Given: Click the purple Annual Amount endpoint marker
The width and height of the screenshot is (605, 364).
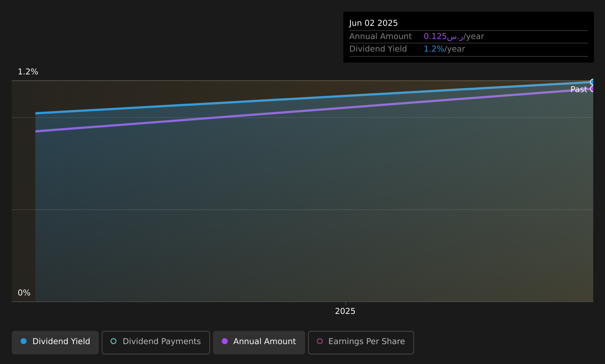Looking at the screenshot, I should [x=592, y=89].
